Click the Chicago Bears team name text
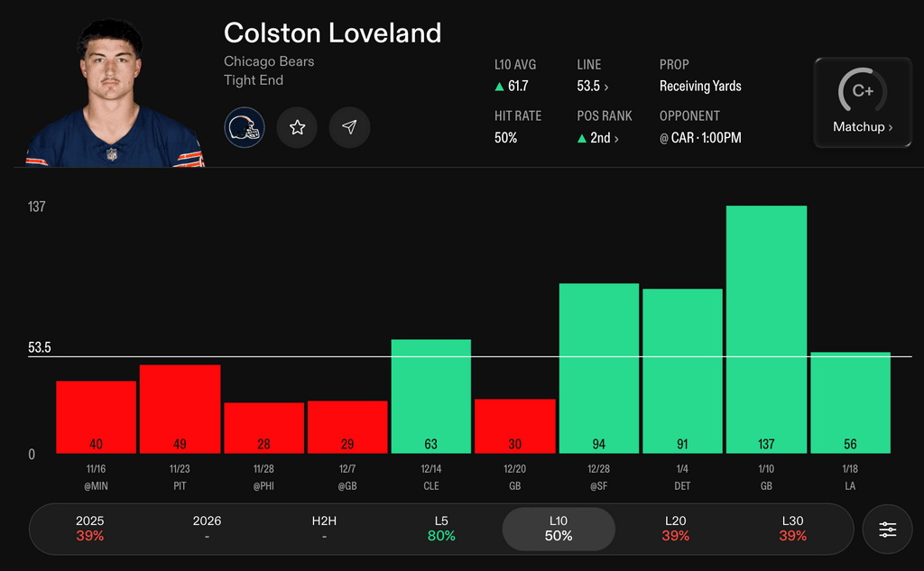Viewport: 924px width, 571px height. coord(269,61)
